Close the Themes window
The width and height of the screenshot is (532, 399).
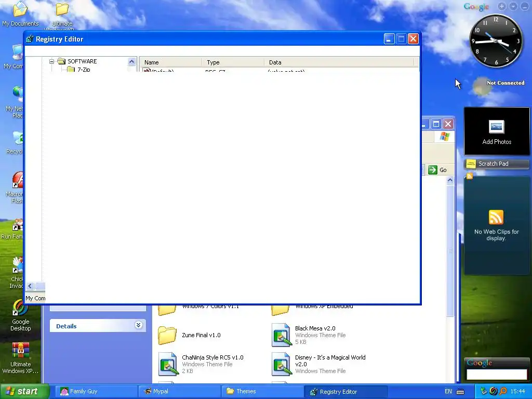(448, 124)
